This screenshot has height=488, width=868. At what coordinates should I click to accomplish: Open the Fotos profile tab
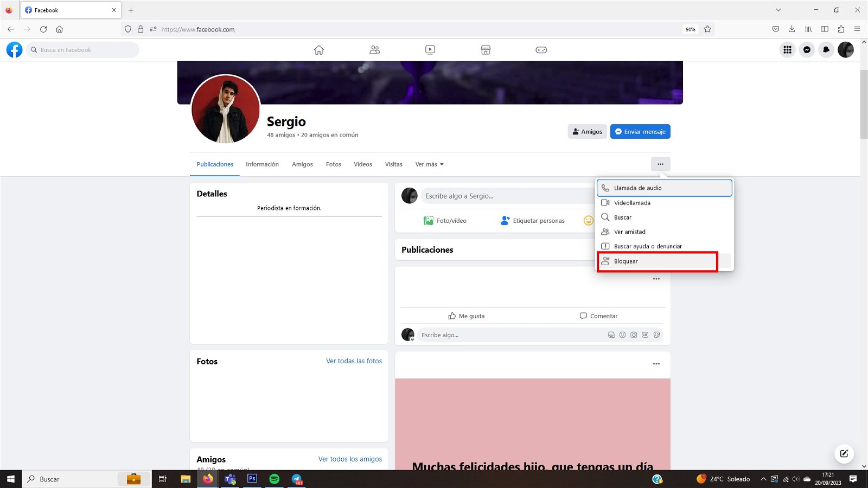coord(334,164)
